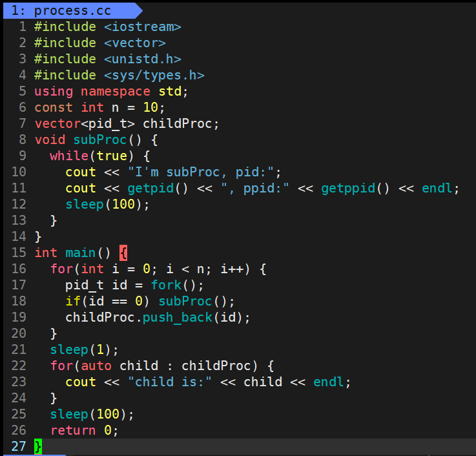Click line number 27 in the gutter
This screenshot has height=456, width=476.
click(x=19, y=446)
